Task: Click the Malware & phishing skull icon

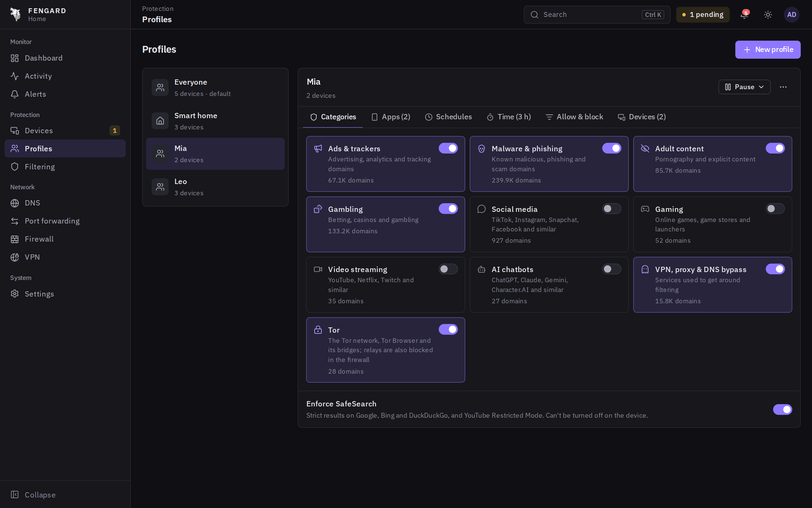Action: click(482, 149)
